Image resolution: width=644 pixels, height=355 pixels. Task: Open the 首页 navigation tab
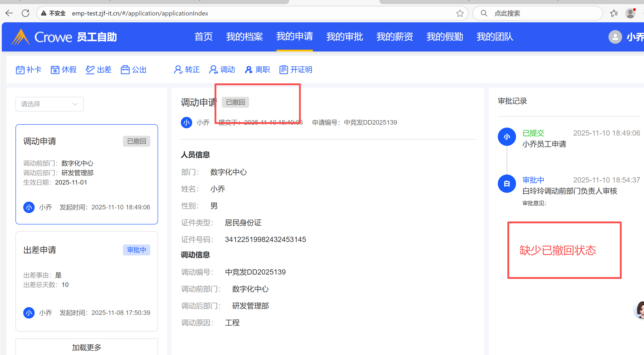(204, 37)
